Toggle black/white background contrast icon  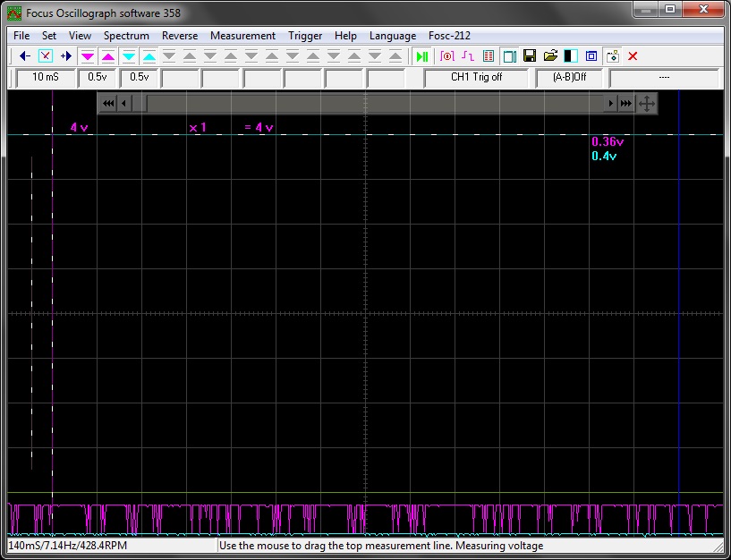point(571,56)
